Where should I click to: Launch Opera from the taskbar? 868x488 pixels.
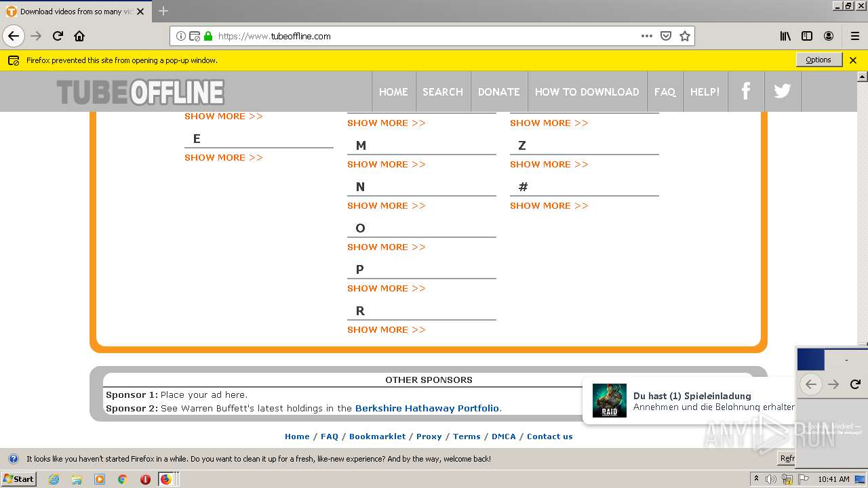point(145,479)
